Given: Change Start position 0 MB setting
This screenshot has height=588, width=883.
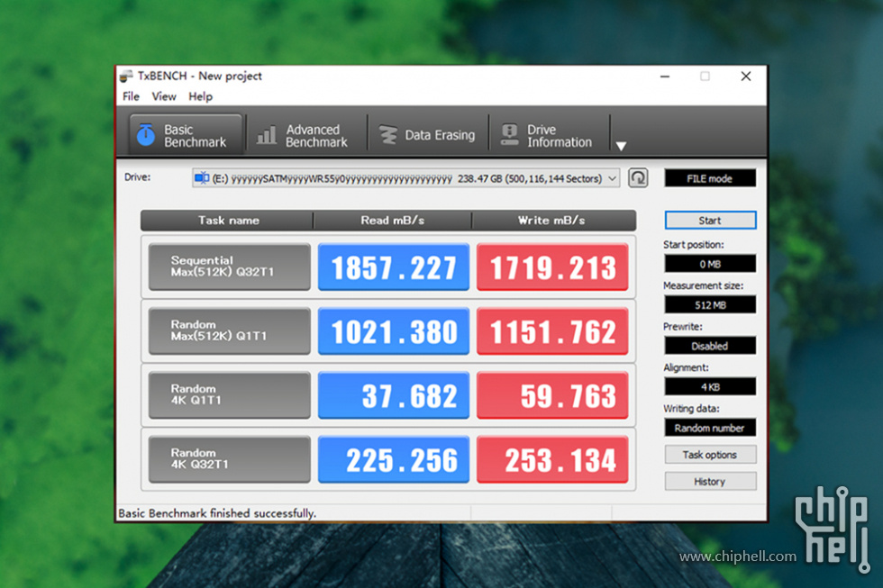Looking at the screenshot, I should tap(710, 263).
